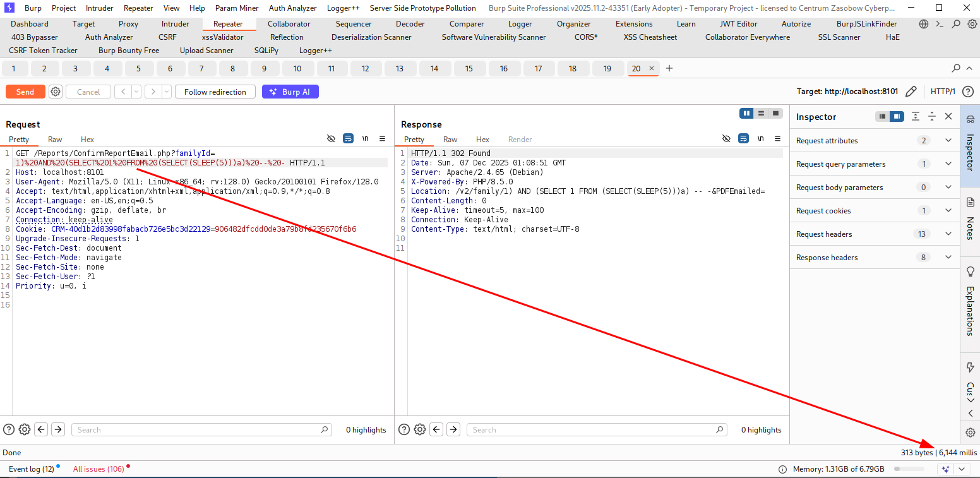Edit the target with the pencil icon

pos(911,92)
